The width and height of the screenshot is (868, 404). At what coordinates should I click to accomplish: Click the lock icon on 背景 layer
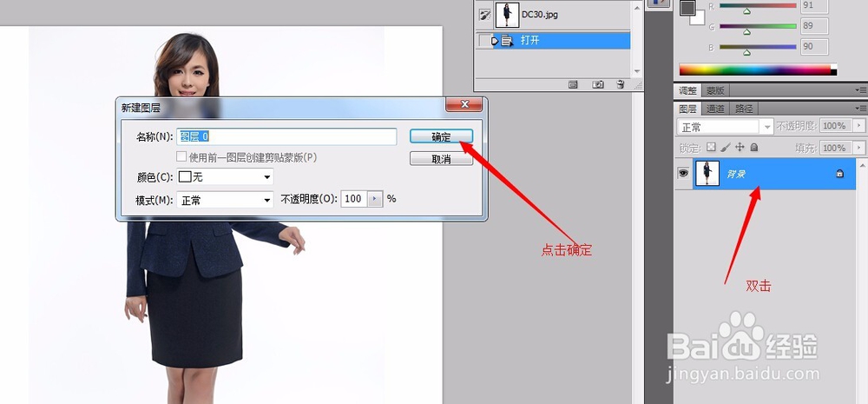pos(839,174)
